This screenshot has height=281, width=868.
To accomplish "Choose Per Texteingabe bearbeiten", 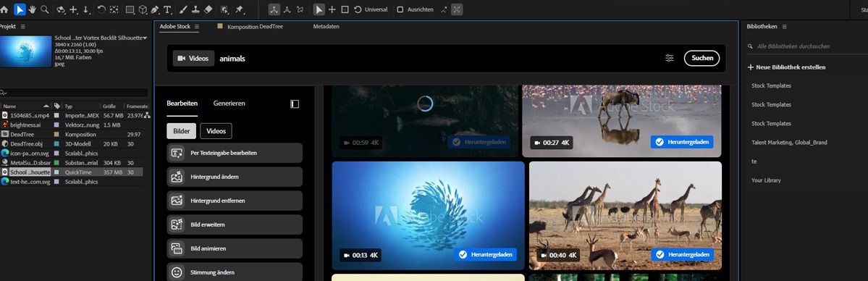I will (x=235, y=152).
